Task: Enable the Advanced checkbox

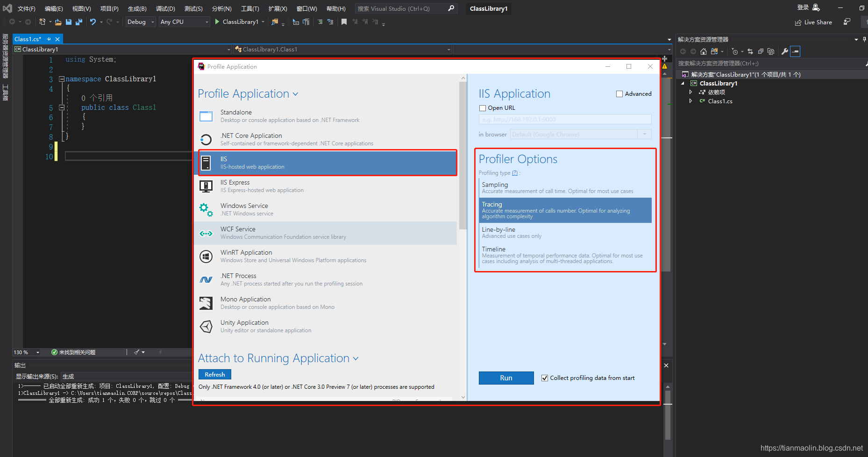Action: click(x=619, y=94)
